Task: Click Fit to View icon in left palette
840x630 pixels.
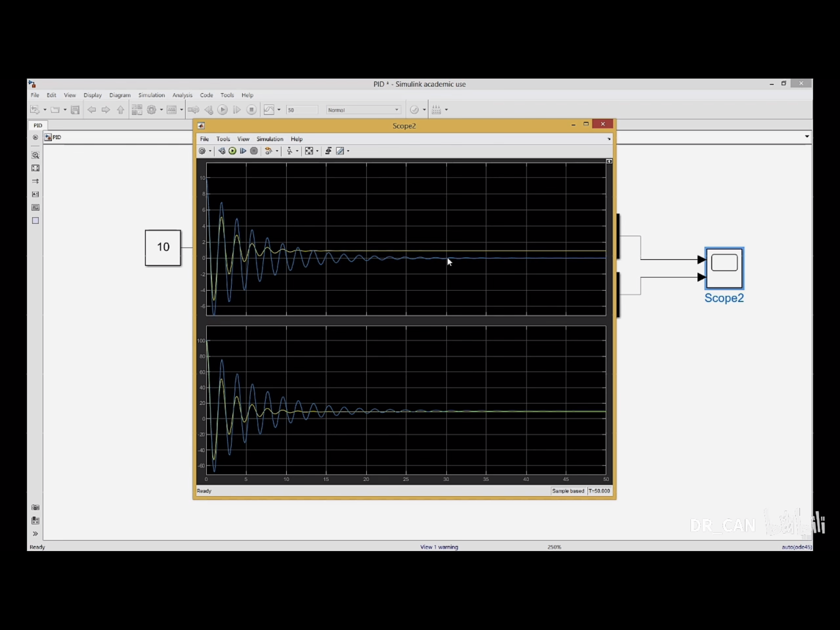Action: tap(36, 168)
